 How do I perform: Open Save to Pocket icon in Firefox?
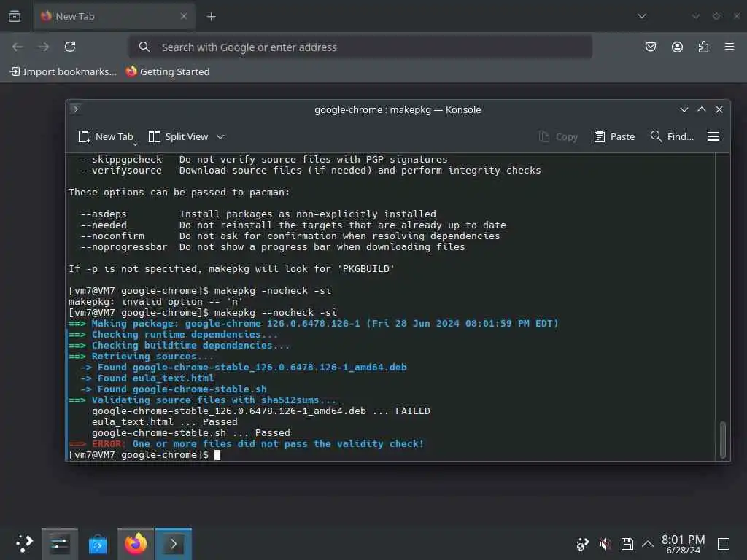click(x=650, y=47)
